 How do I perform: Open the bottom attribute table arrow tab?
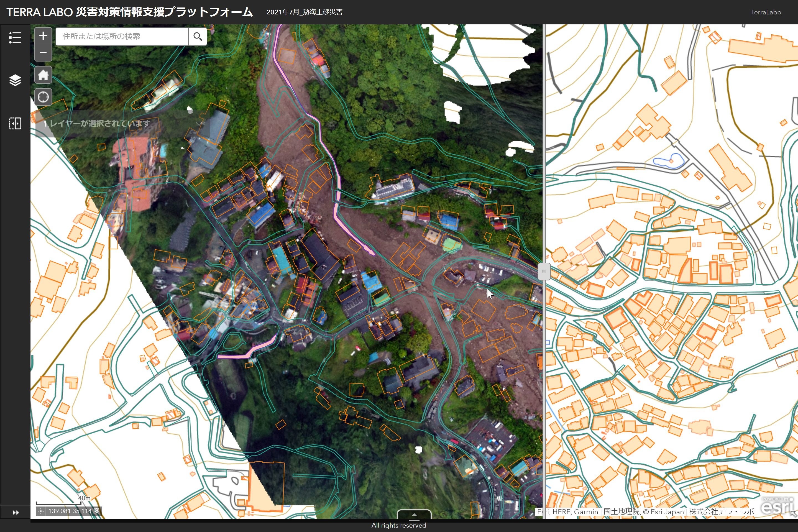[414, 514]
